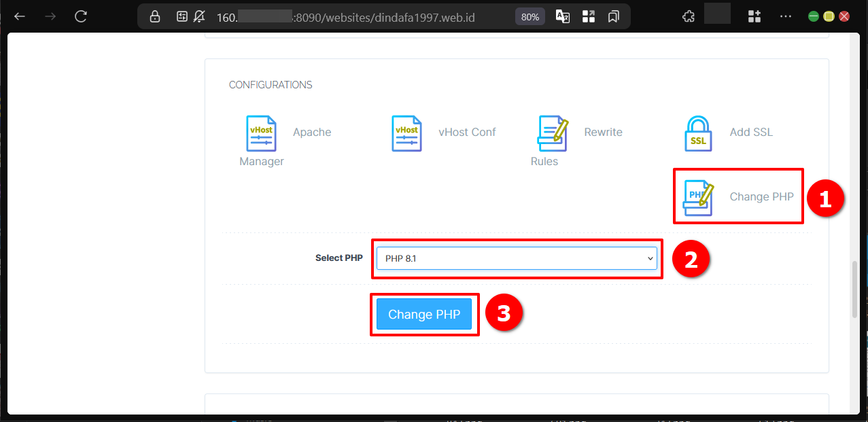Viewport: 868px width, 422px height.
Task: Open the browser extensions puzzle icon
Action: pos(688,16)
